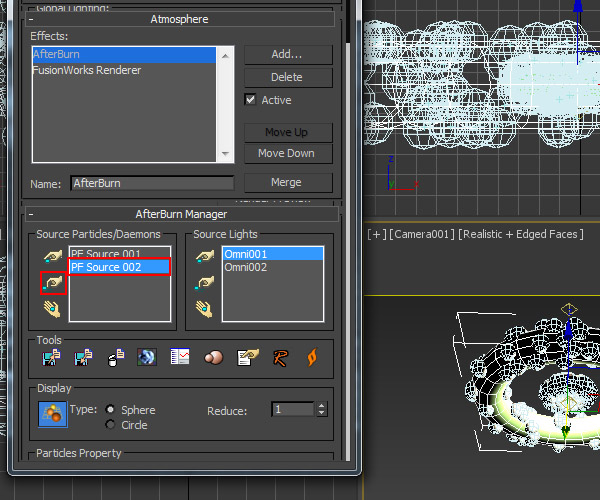Screen dimensions: 600x500
Task: Select the Circle display type radio button
Action: click(110, 424)
